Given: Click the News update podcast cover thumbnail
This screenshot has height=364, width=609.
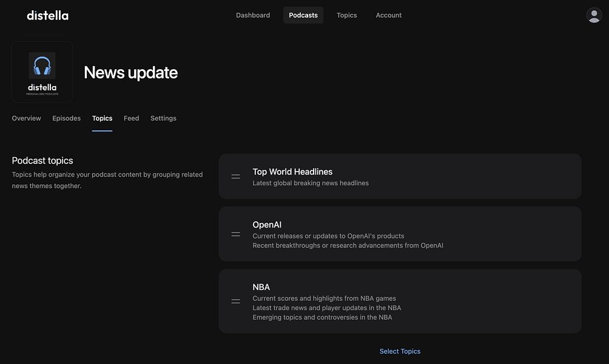Looking at the screenshot, I should point(42,72).
